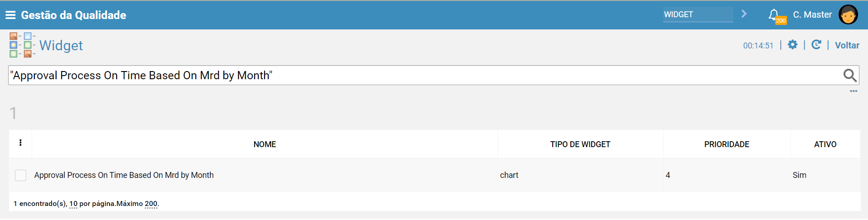
Task: Sort by TIPO DE WIDGET column header
Action: coord(580,144)
